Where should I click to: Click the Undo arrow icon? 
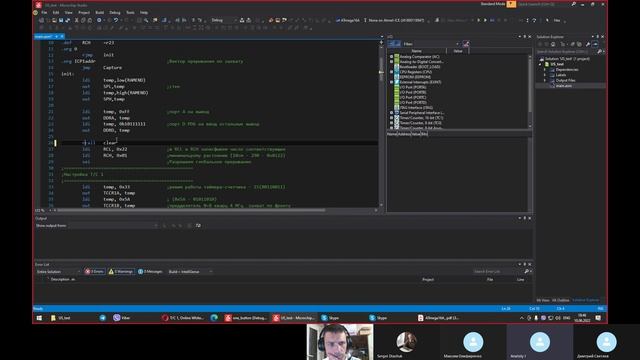pos(116,20)
